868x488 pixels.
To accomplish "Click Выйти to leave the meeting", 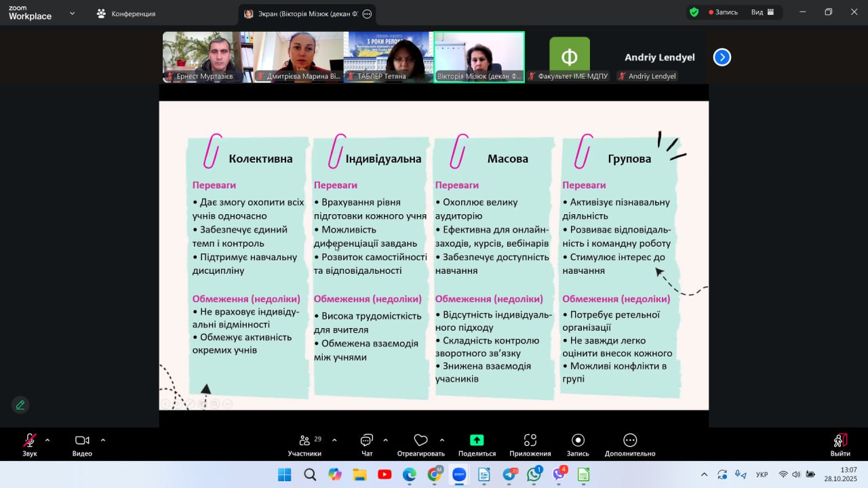I will tap(840, 445).
